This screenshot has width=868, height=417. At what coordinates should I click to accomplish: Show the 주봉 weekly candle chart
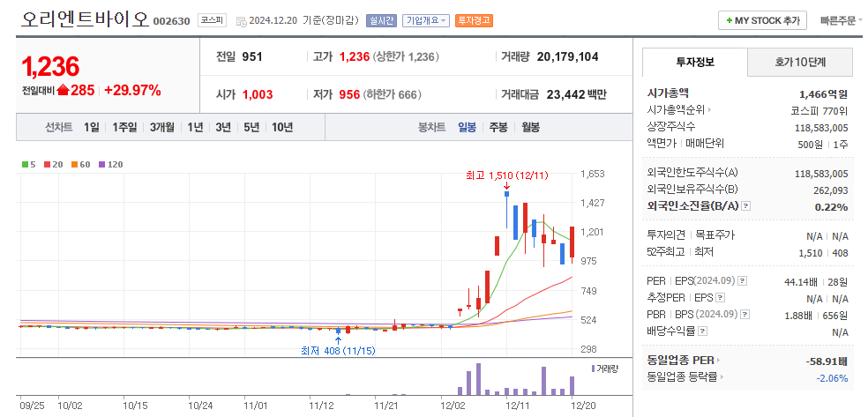coord(498,127)
